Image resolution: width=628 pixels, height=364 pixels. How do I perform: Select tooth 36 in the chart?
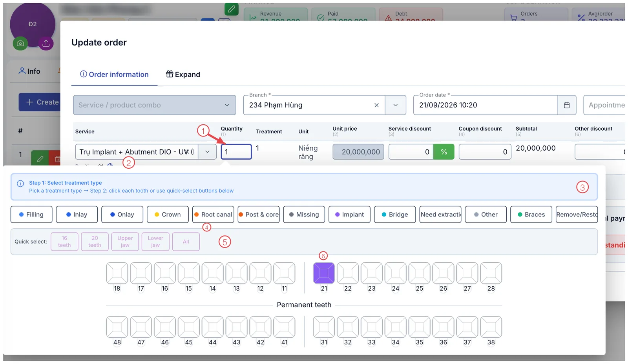[443, 327]
